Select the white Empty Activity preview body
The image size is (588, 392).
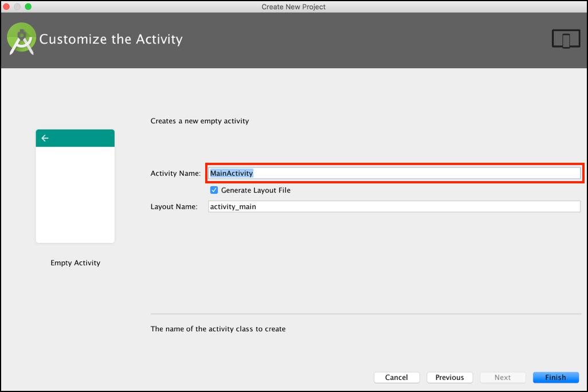75,195
